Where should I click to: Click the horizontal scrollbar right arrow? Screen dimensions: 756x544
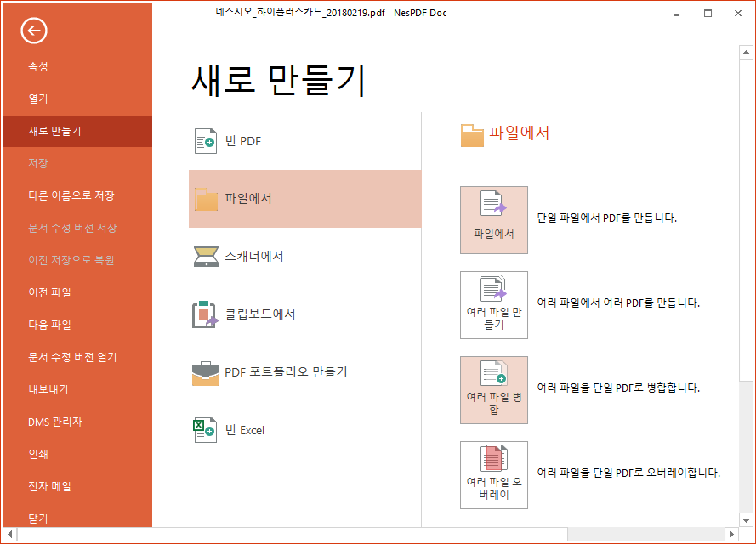(731, 534)
